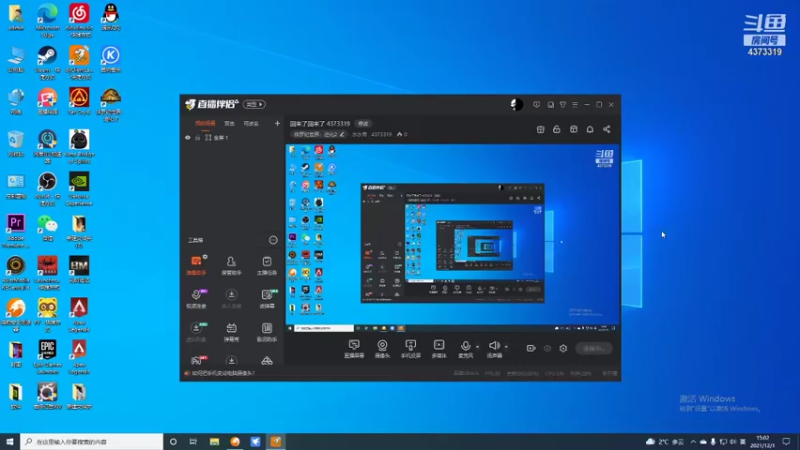Viewport: 800px width, 450px height.
Task: Open the taskbar clock and date
Action: pyautogui.click(x=763, y=442)
